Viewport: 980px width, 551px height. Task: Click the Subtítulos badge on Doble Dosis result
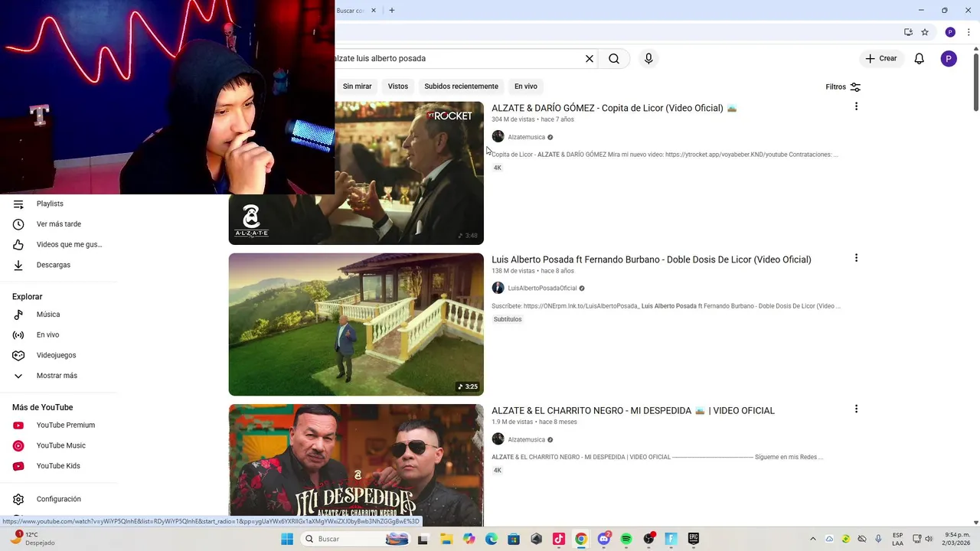click(x=508, y=319)
